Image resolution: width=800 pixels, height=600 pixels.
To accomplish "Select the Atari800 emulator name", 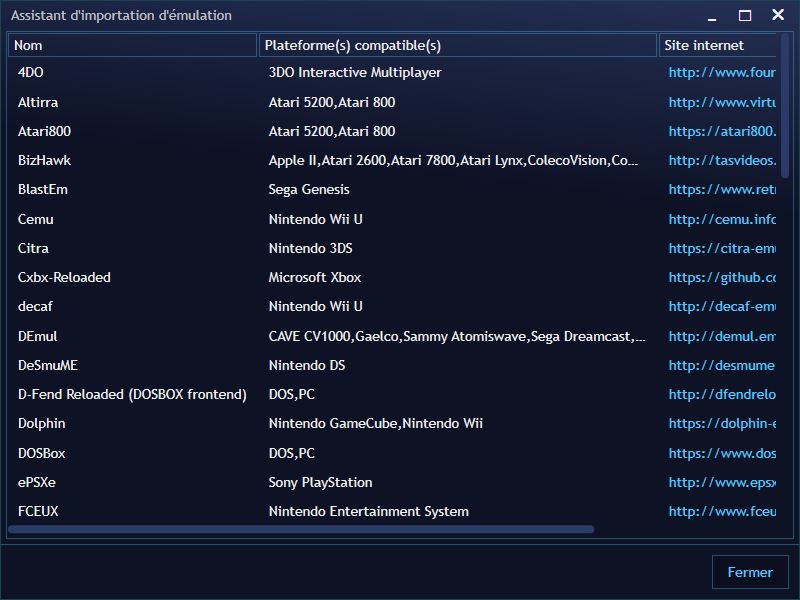I will (x=44, y=131).
